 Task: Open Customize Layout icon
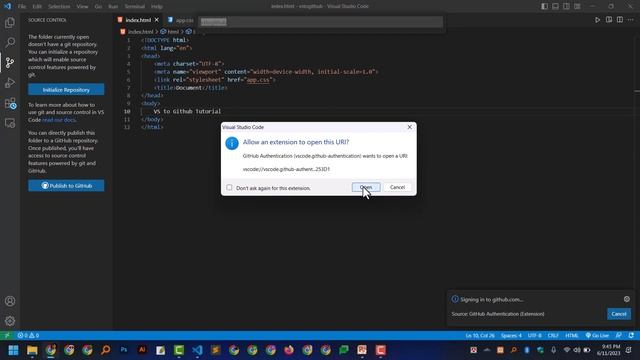click(577, 6)
